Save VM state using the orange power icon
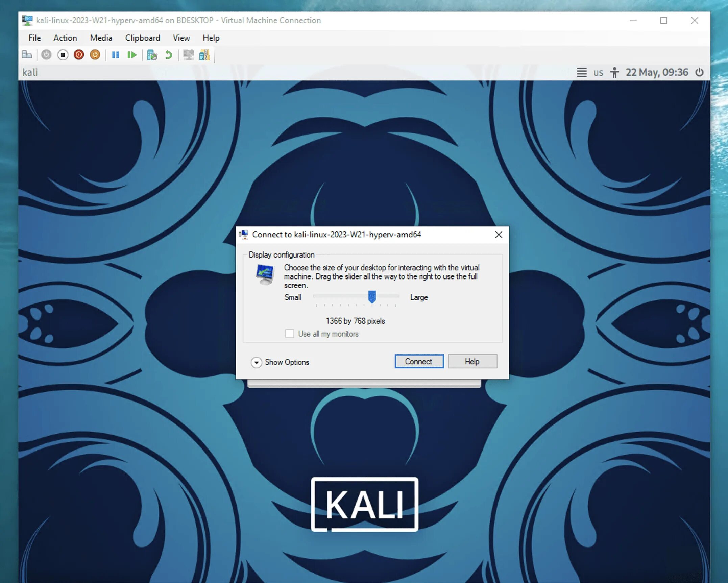Viewport: 728px width, 583px height. tap(95, 55)
